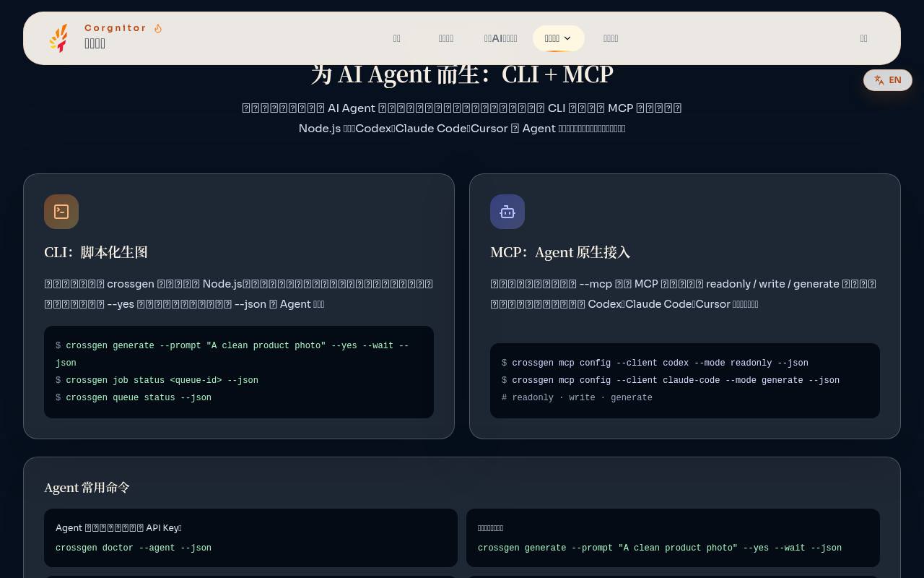Open the nav item just left of the "AI" item
Viewport: 924px width, 578px height.
[446, 38]
